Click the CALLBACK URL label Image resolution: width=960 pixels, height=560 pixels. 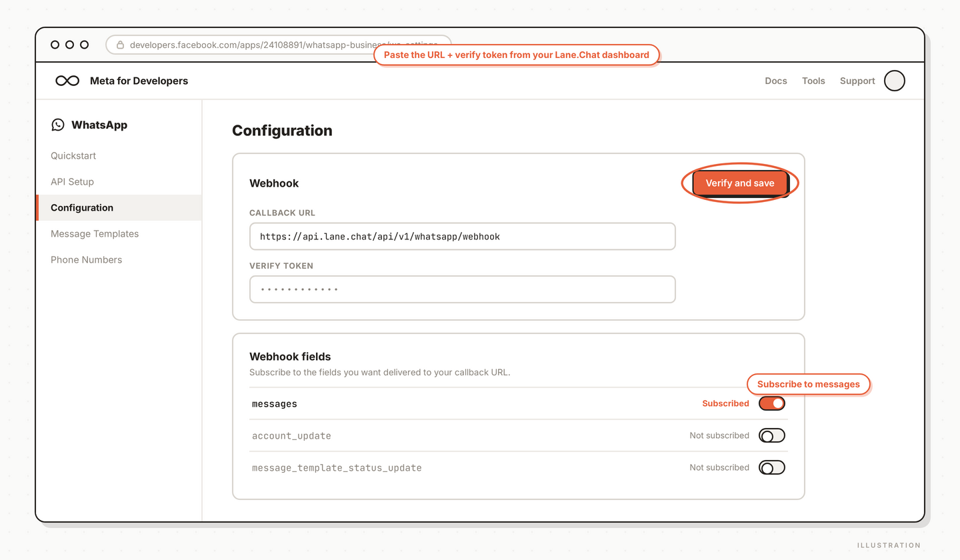coord(283,213)
